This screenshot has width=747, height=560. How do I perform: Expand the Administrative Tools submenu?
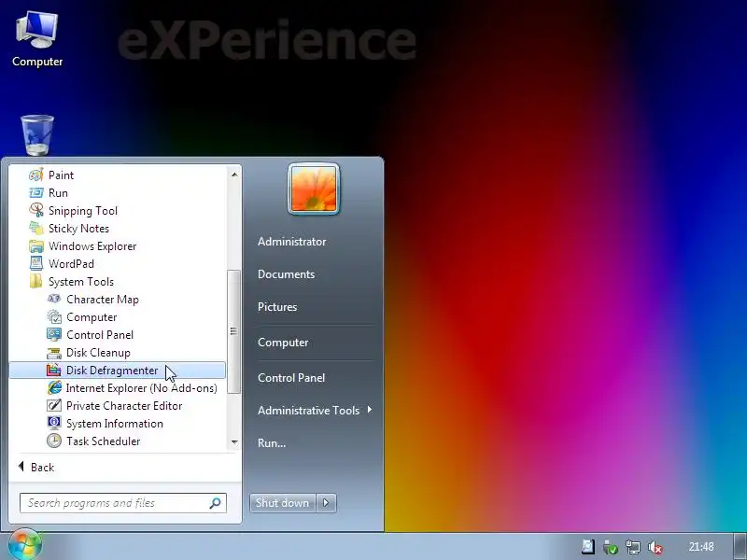314,410
